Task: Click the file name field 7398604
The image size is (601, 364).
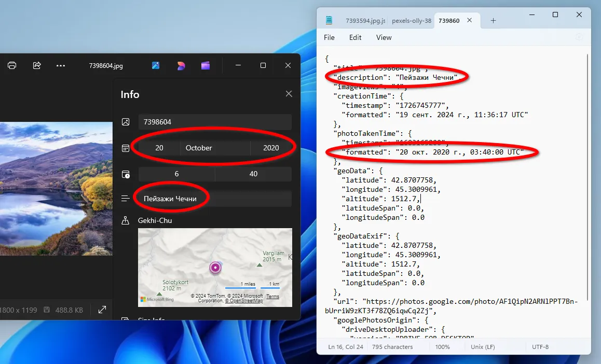Action: coord(214,122)
